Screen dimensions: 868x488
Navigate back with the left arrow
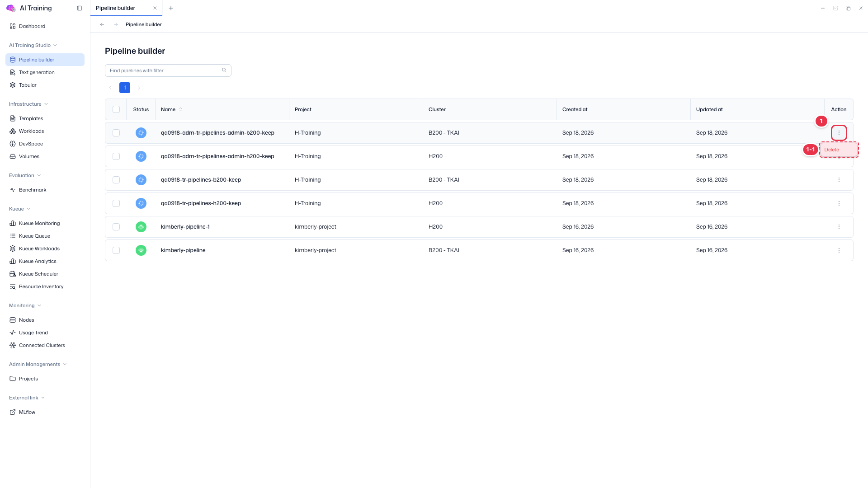[102, 24]
